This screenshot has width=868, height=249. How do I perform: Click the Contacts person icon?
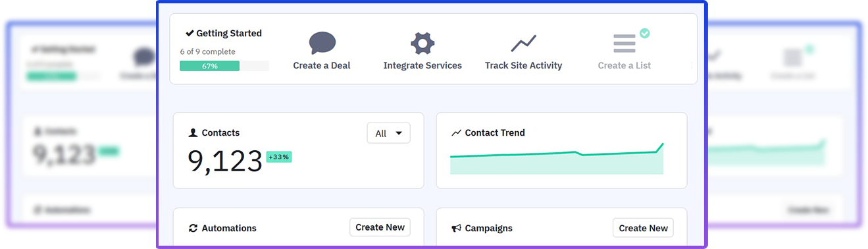(193, 133)
